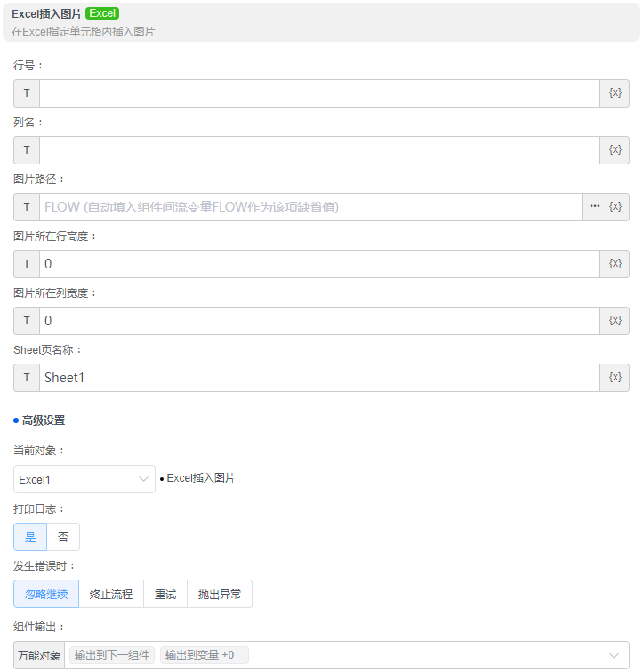Image resolution: width=643 pixels, height=672 pixels.
Task: Open variable picker {x} for 列名
Action: click(x=615, y=150)
